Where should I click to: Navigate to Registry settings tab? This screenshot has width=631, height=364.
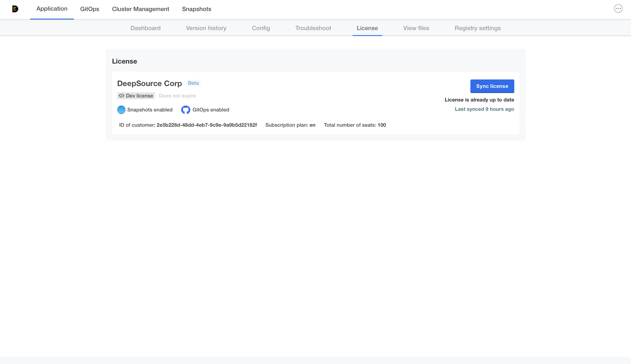point(478,28)
